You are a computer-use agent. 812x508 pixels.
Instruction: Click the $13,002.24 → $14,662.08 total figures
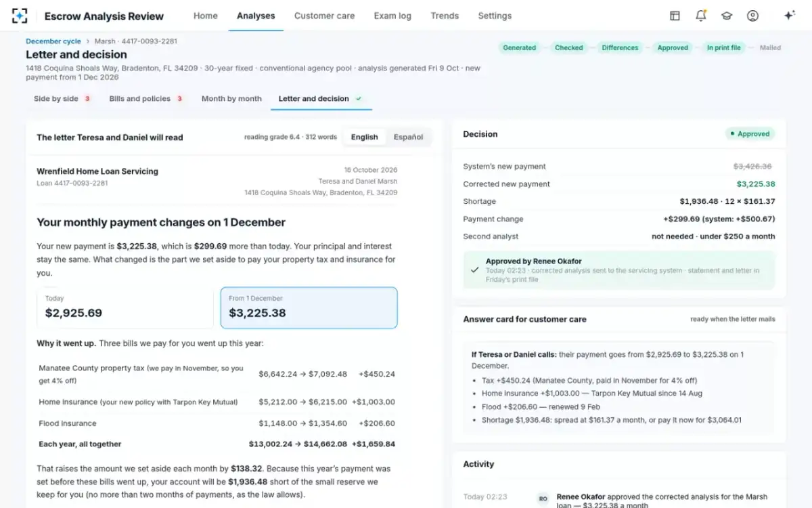[x=298, y=444]
